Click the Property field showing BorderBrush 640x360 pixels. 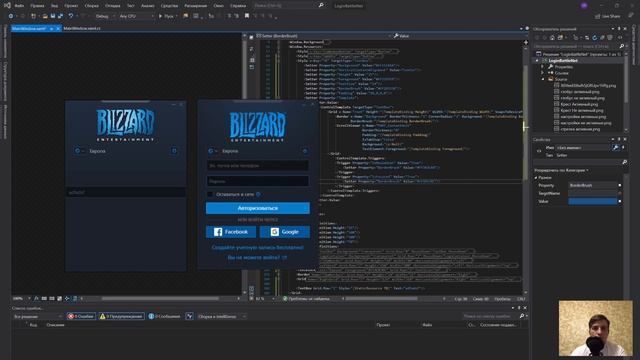(593, 185)
